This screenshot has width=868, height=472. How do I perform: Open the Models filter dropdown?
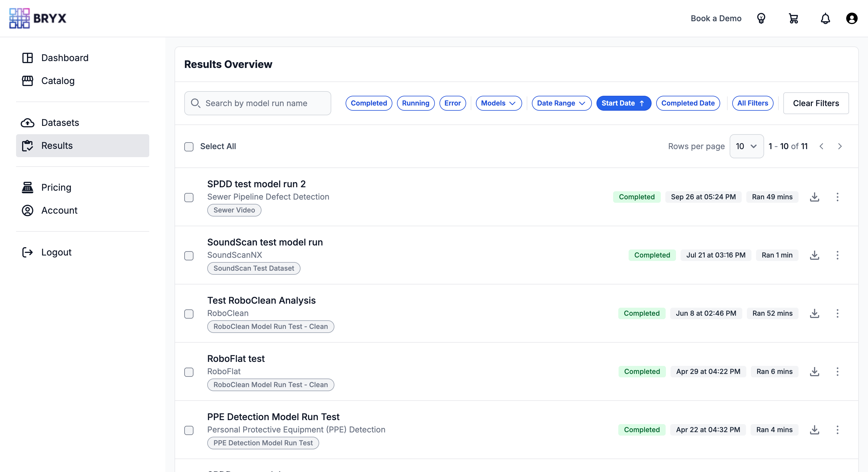click(498, 103)
